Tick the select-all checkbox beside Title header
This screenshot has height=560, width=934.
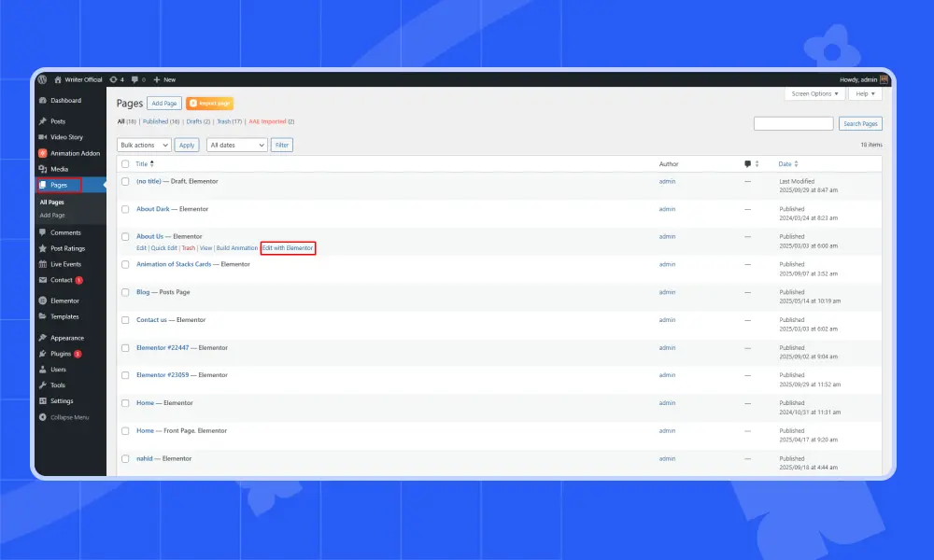(x=125, y=164)
